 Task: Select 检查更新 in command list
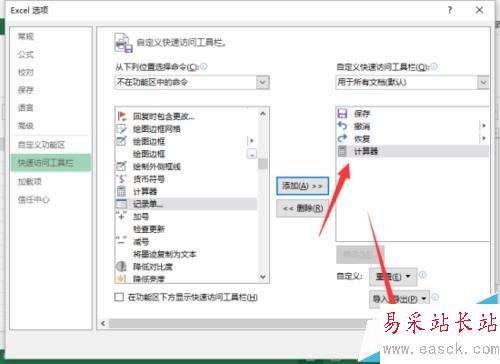point(149,229)
